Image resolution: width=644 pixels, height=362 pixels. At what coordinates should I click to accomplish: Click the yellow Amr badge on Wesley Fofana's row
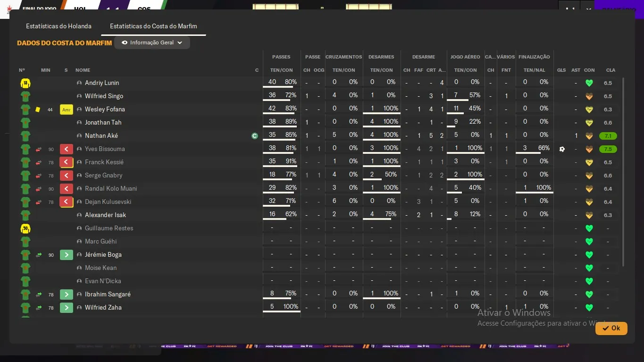click(67, 109)
